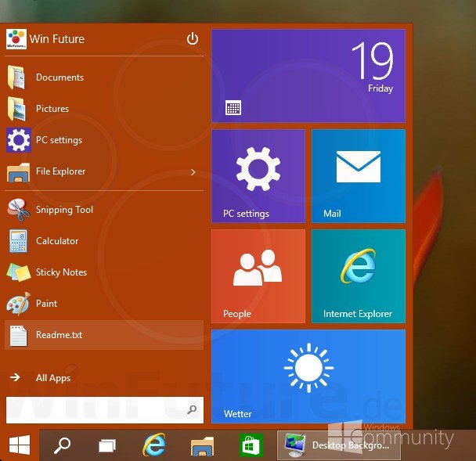Click the PC settings gear icon in list

pyautogui.click(x=19, y=140)
